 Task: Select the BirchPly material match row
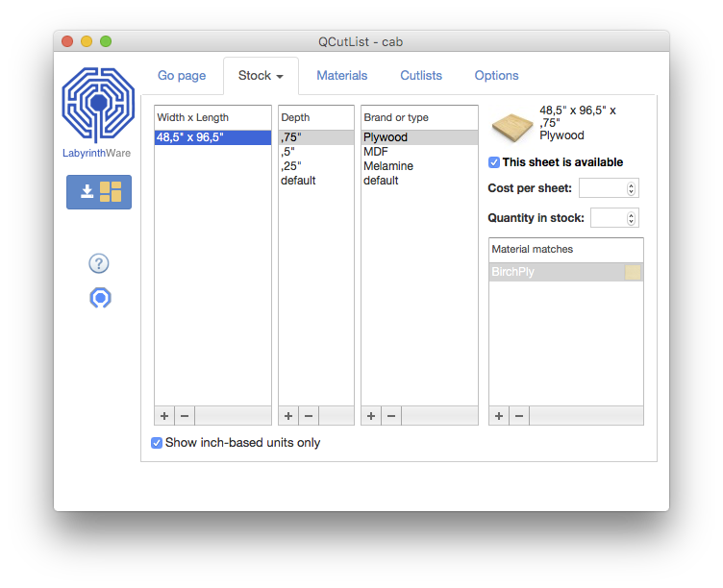pos(565,272)
